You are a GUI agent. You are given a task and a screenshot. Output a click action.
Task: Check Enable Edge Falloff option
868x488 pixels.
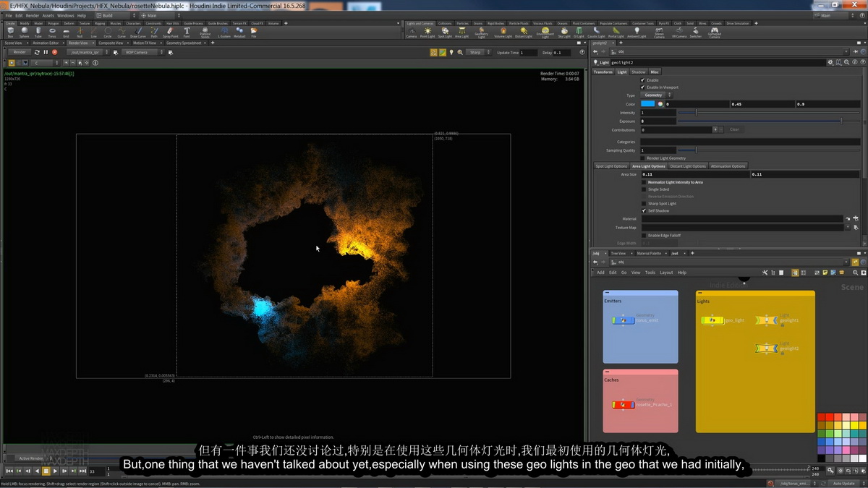click(x=644, y=236)
